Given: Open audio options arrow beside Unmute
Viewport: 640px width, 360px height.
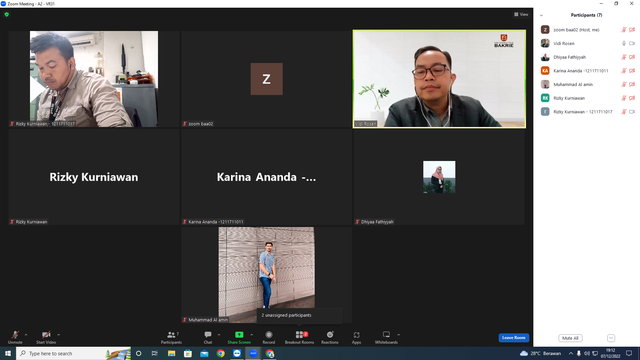Looking at the screenshot, I should [26, 335].
